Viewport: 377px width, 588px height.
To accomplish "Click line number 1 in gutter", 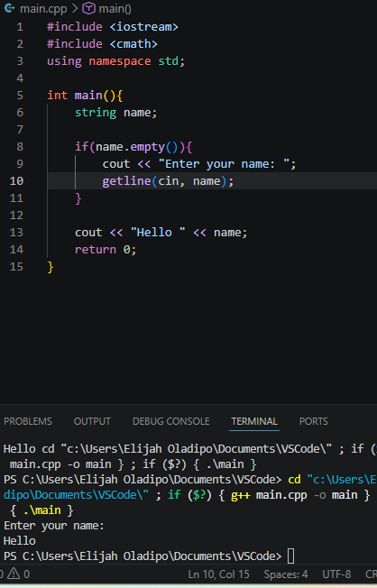I will 20,27.
